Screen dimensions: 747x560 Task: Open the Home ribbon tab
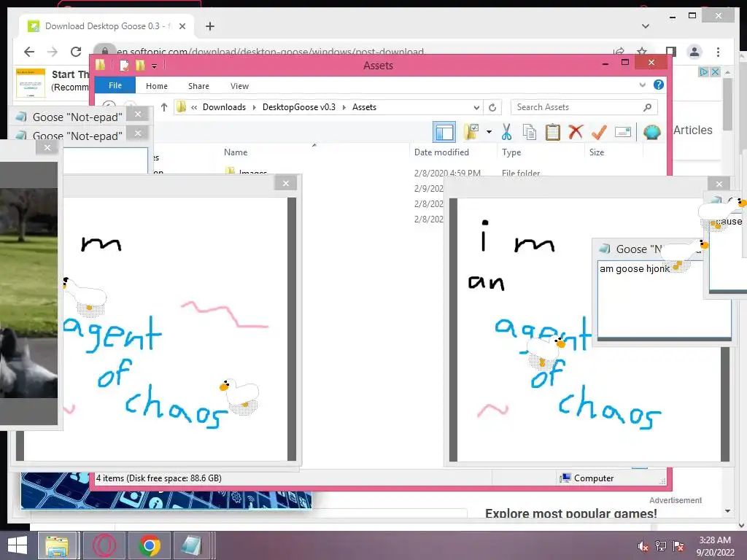click(x=157, y=86)
